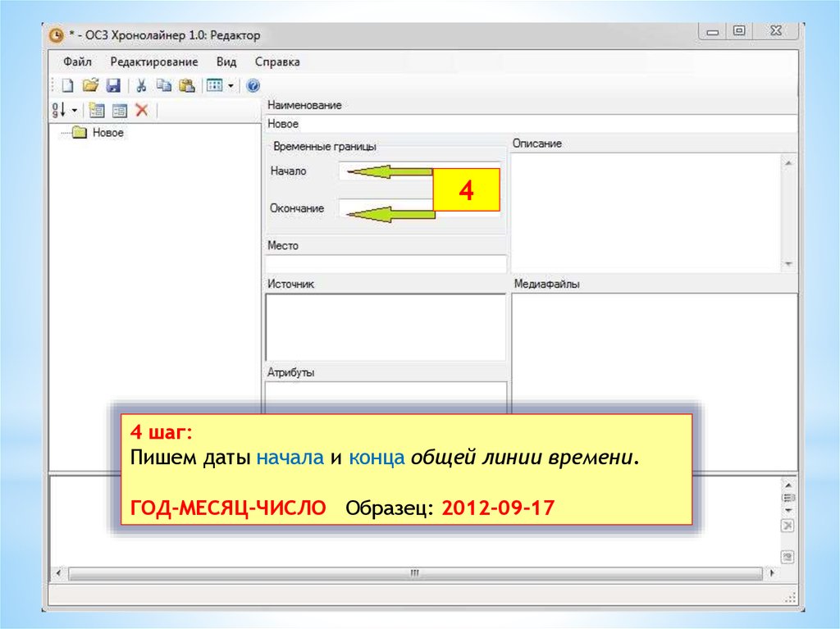Click the Paste clipboard icon

(x=186, y=85)
